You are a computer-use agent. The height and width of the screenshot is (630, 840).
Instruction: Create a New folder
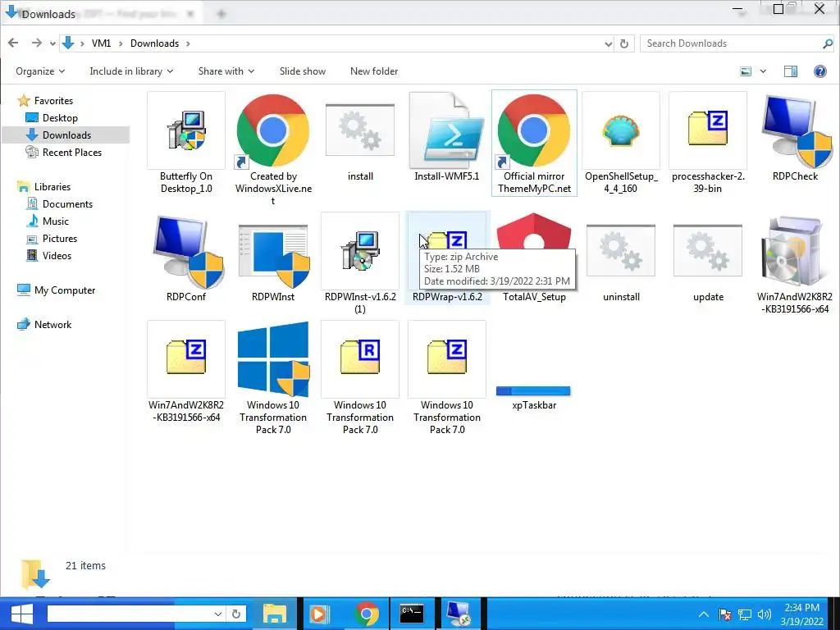coord(374,71)
